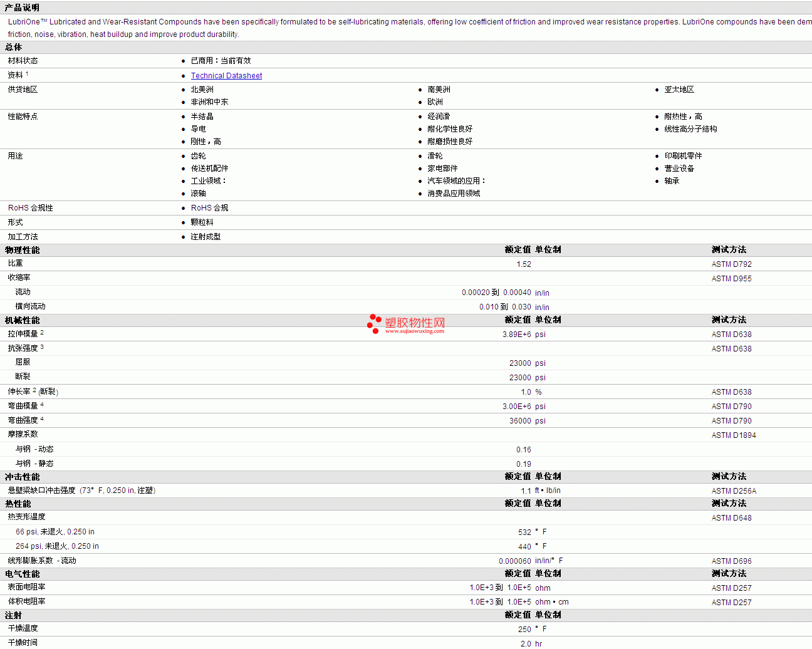Click the 材料状态 row label

click(23, 61)
